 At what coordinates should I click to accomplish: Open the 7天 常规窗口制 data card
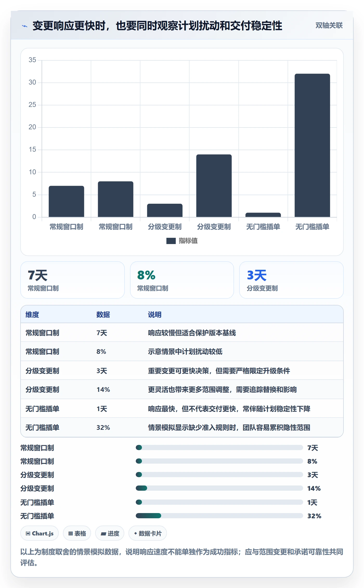coord(73,280)
